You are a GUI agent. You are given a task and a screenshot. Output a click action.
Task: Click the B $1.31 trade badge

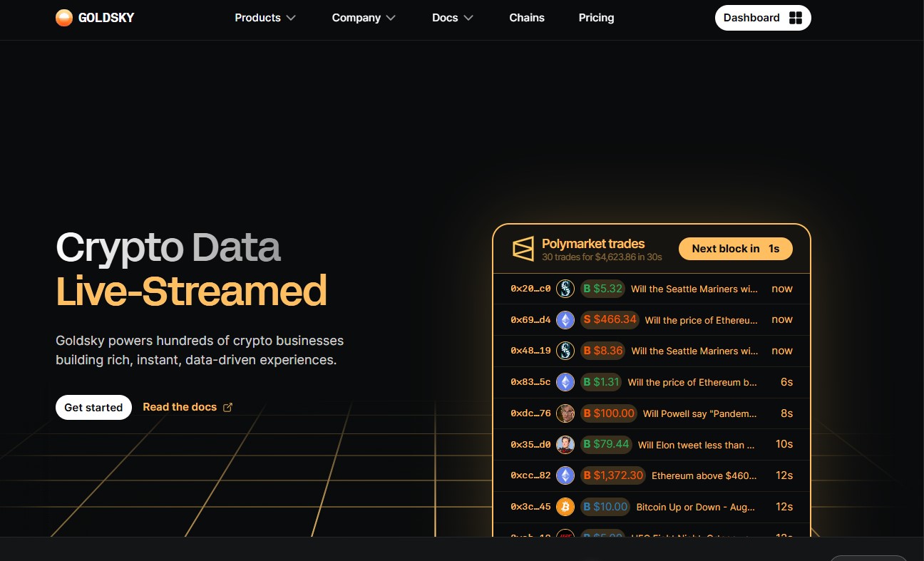click(602, 382)
